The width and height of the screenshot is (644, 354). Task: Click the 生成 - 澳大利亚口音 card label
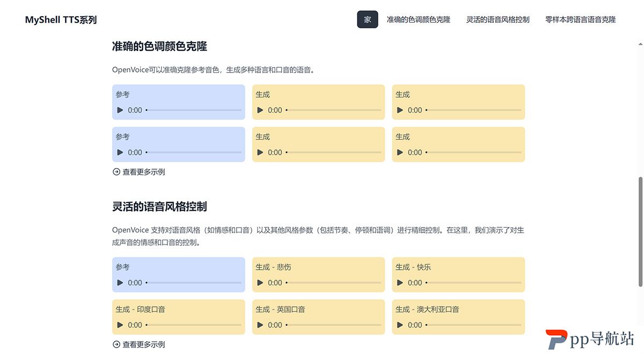click(x=427, y=309)
